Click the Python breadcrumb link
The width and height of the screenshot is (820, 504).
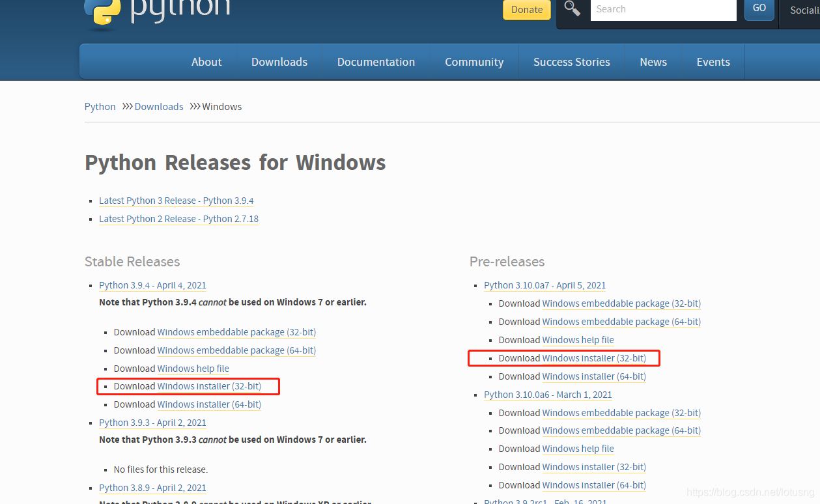(100, 107)
